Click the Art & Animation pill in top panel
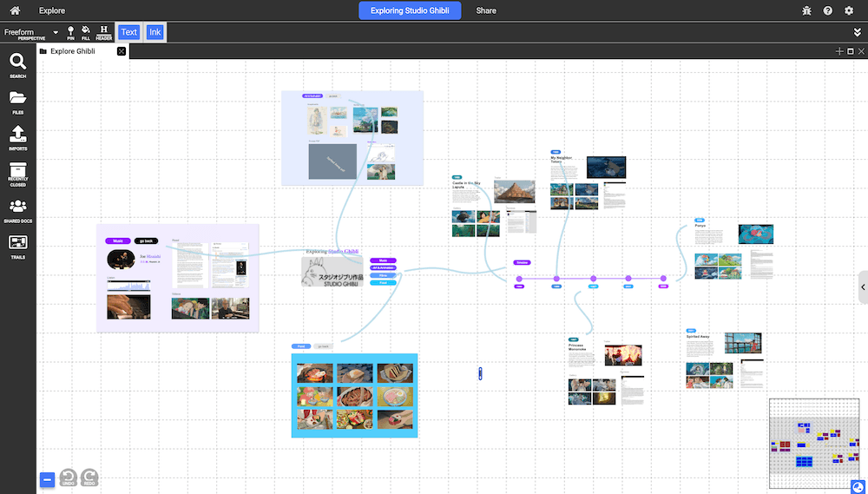Screen dimensions: 868x494 (312, 96)
